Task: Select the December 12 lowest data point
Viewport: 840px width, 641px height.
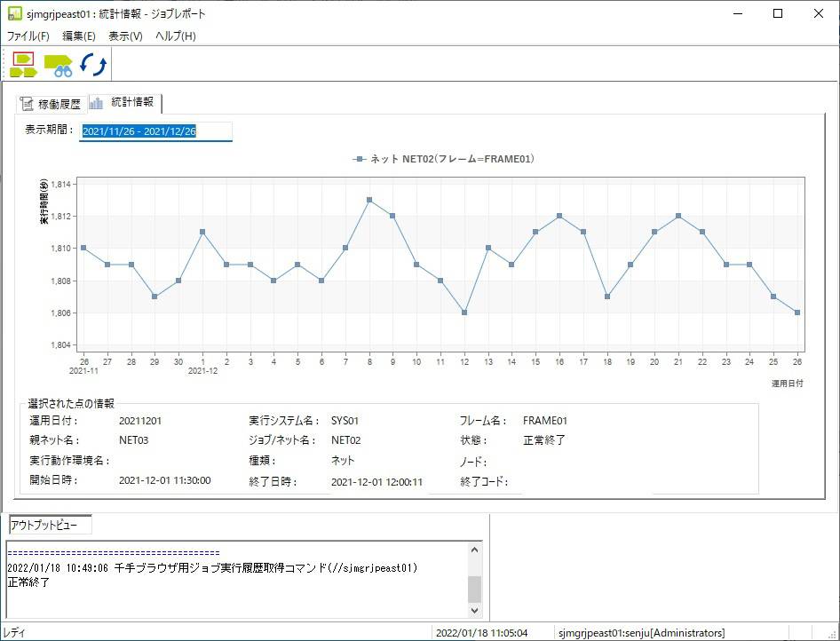Action: pyautogui.click(x=464, y=313)
